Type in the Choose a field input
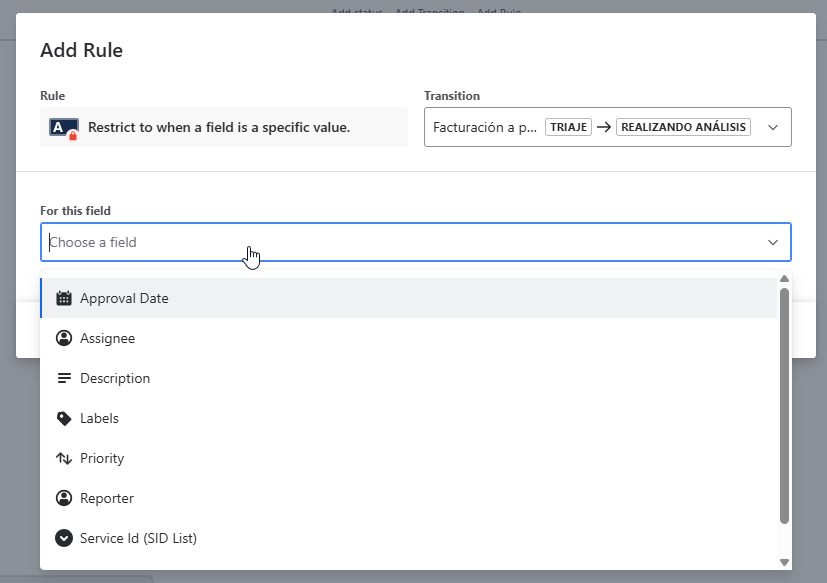The image size is (827, 583). (x=400, y=242)
